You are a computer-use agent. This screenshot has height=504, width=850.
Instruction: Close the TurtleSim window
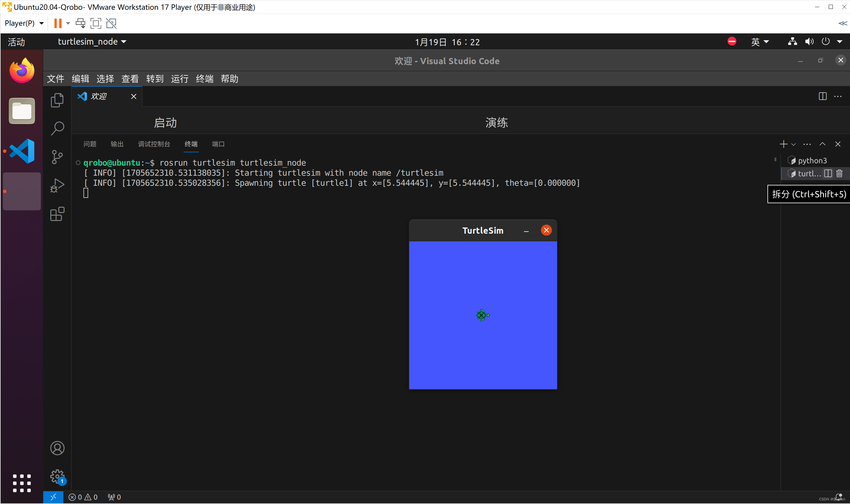pos(546,230)
